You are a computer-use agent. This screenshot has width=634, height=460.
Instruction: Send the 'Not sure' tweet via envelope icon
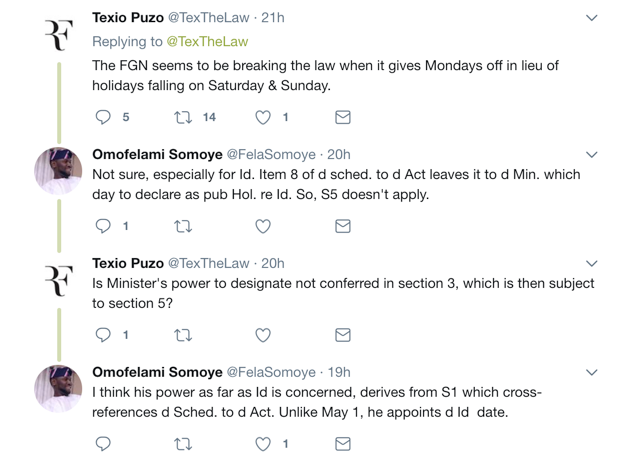[343, 226]
